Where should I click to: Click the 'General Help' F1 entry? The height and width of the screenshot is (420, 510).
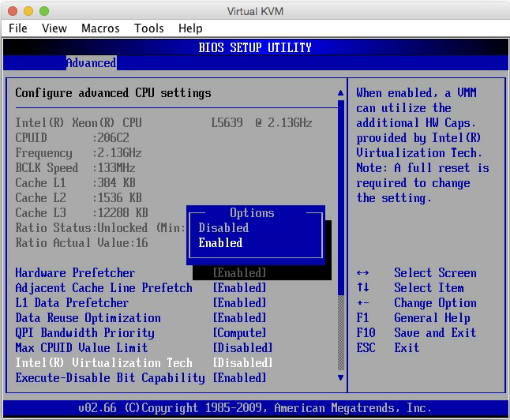pos(413,318)
